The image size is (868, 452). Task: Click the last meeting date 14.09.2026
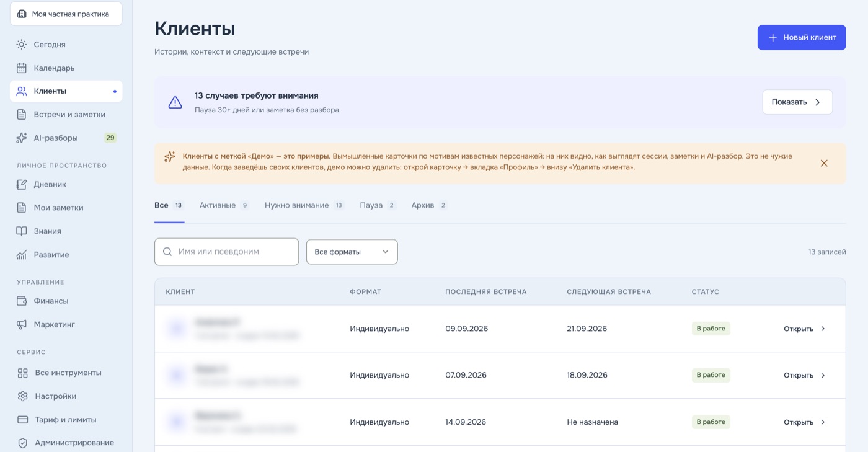click(x=466, y=422)
